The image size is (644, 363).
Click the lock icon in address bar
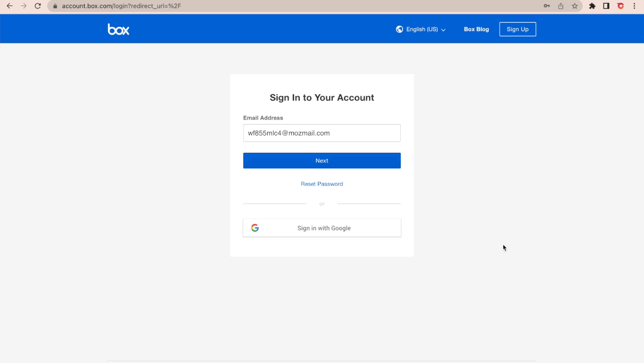point(55,6)
